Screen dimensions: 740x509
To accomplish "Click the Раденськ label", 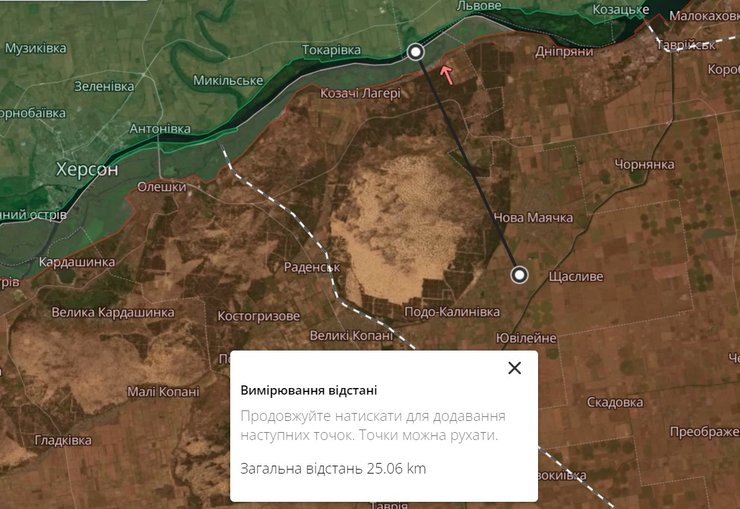I will (311, 267).
